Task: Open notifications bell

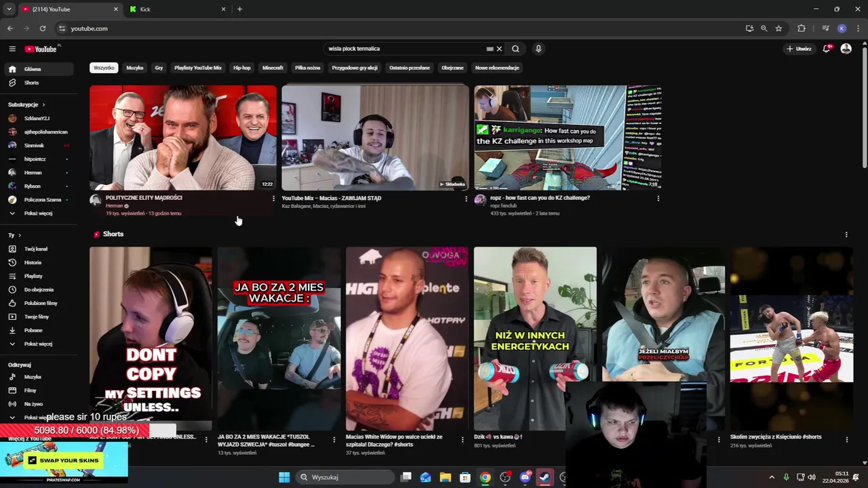Action: 827,49
